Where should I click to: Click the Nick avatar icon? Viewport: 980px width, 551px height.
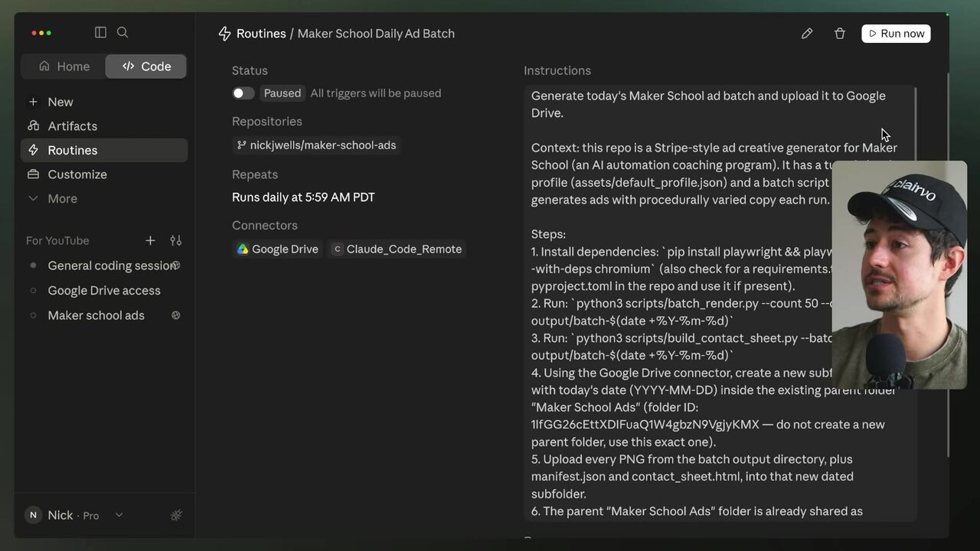click(33, 516)
